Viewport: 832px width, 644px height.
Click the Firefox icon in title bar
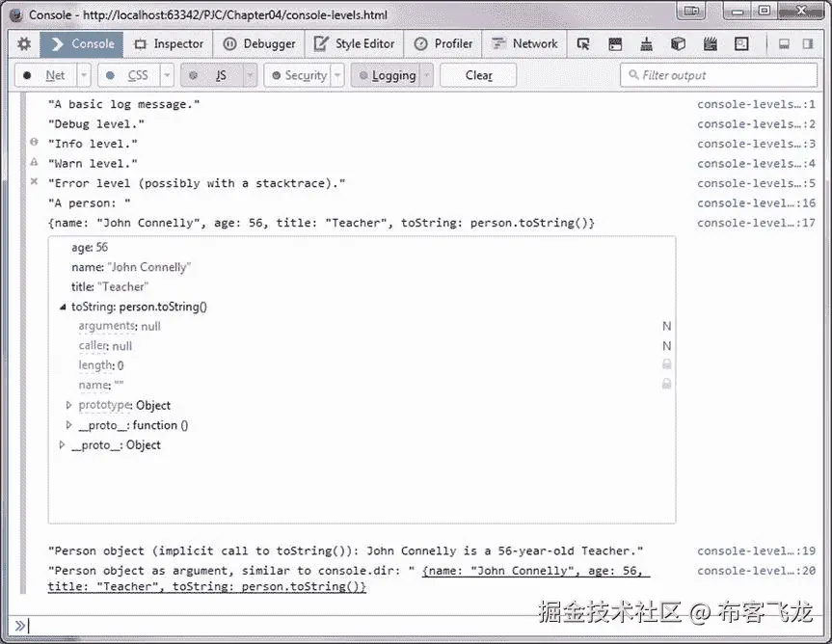[x=16, y=14]
